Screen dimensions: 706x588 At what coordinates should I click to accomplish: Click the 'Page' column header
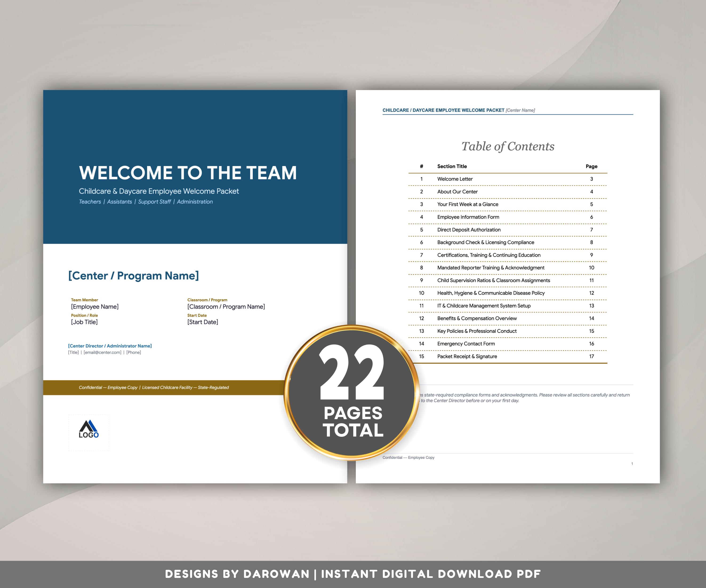pyautogui.click(x=591, y=166)
